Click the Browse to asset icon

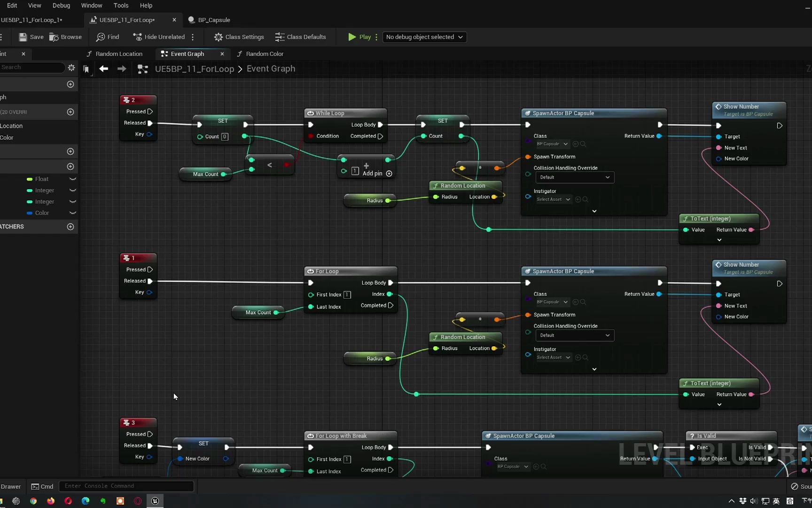pos(55,37)
